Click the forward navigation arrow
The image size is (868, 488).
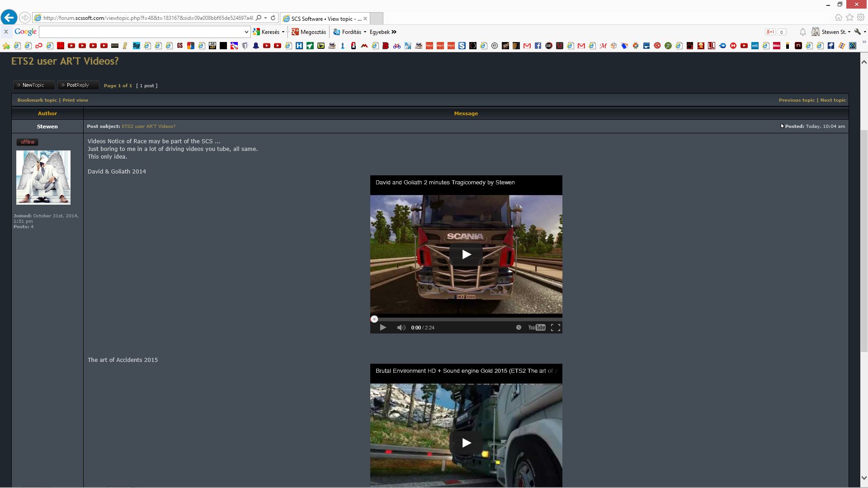click(25, 18)
